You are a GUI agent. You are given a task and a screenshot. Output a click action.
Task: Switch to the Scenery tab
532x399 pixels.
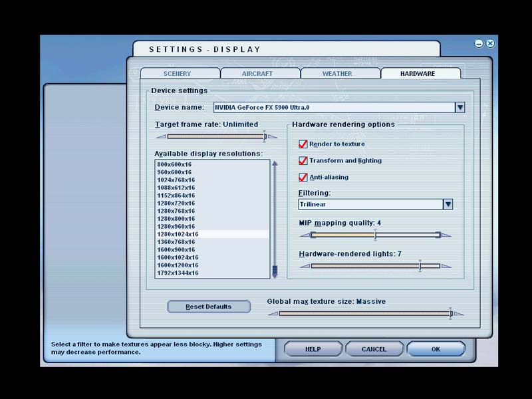click(x=177, y=74)
